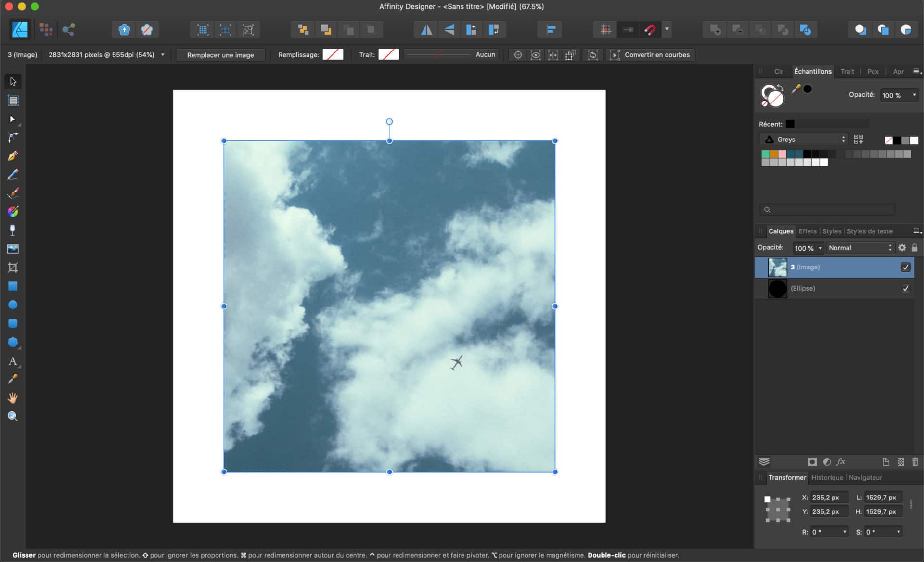
Task: Flip the selection horizontally
Action: click(x=425, y=29)
